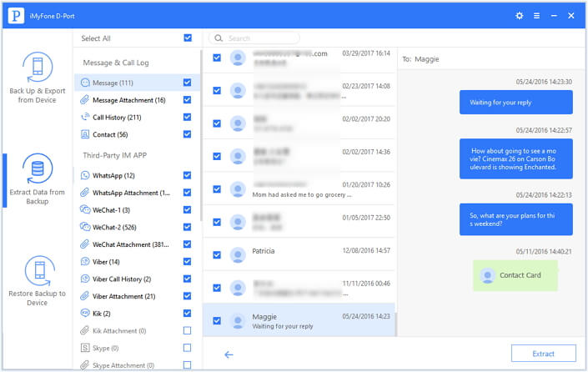Focus the Search input field
588x372 pixels.
pos(254,38)
